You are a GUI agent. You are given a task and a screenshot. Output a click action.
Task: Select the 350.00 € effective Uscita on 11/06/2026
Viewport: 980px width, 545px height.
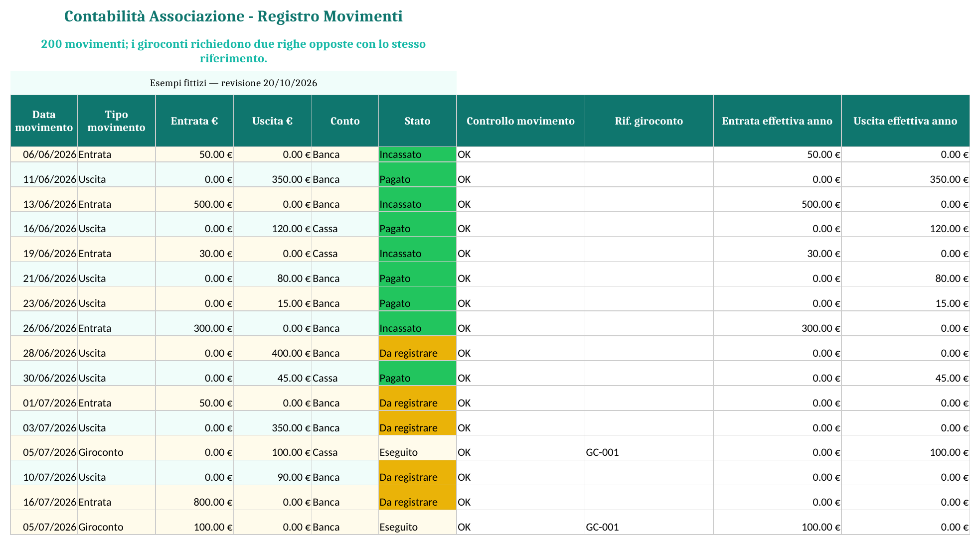[905, 175]
